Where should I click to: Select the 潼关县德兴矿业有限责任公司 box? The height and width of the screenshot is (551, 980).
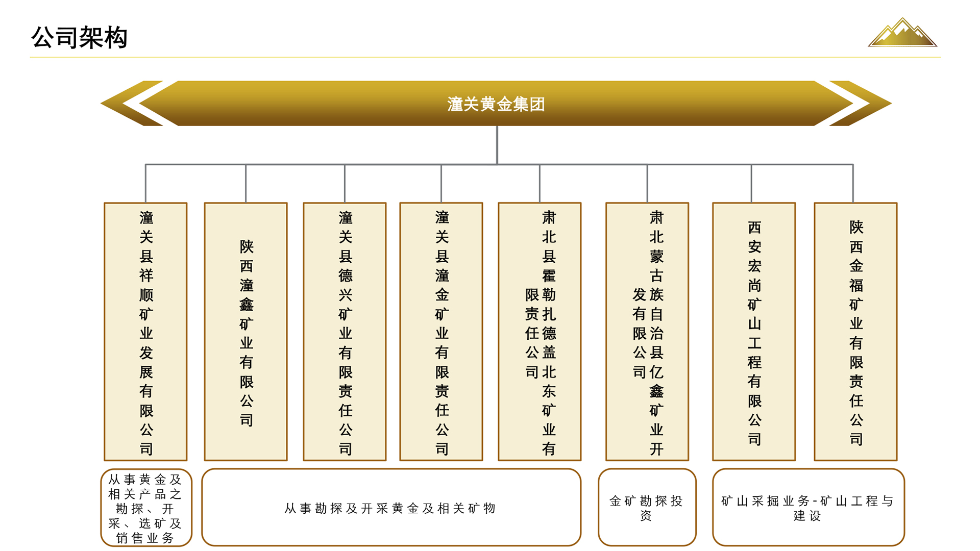pyautogui.click(x=345, y=332)
